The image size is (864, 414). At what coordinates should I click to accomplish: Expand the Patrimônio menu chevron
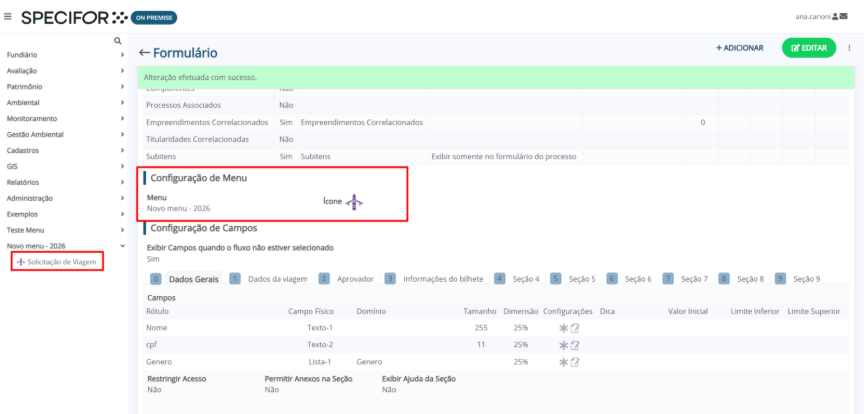click(122, 87)
